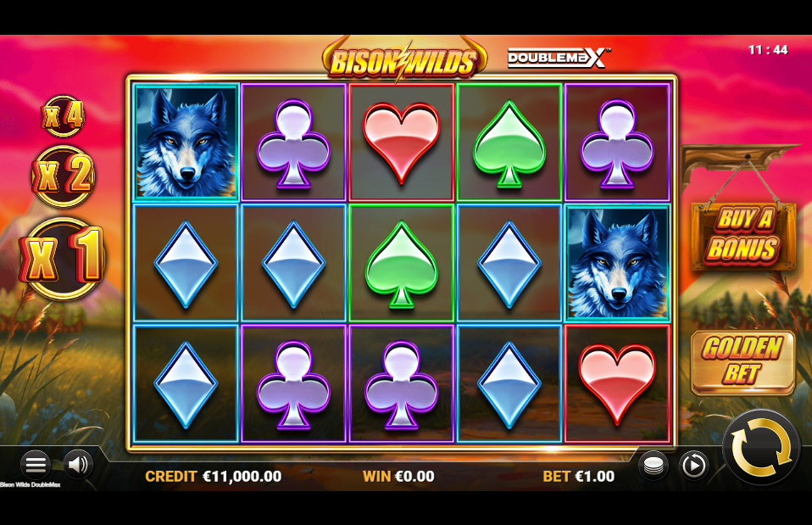Select the x2 multiplier badge
The image size is (812, 525).
pyautogui.click(x=64, y=176)
